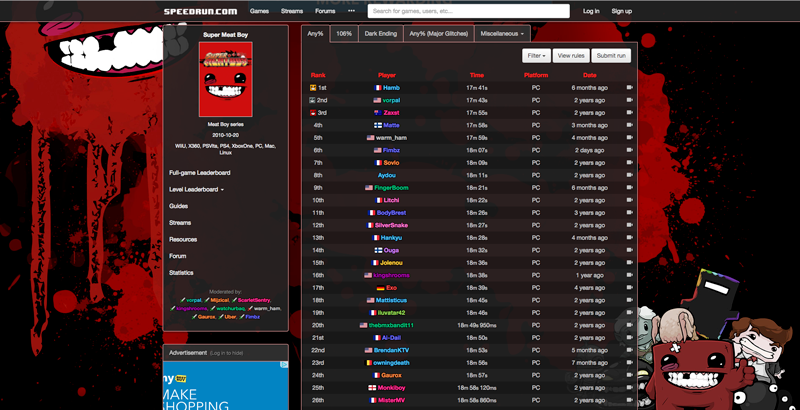Open video icon in FingerBoom's row

(x=629, y=188)
